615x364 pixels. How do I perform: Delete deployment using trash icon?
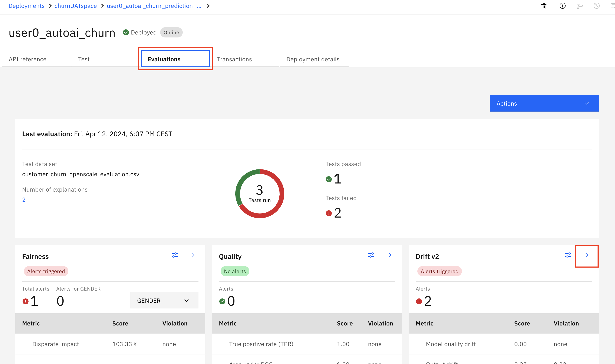544,6
